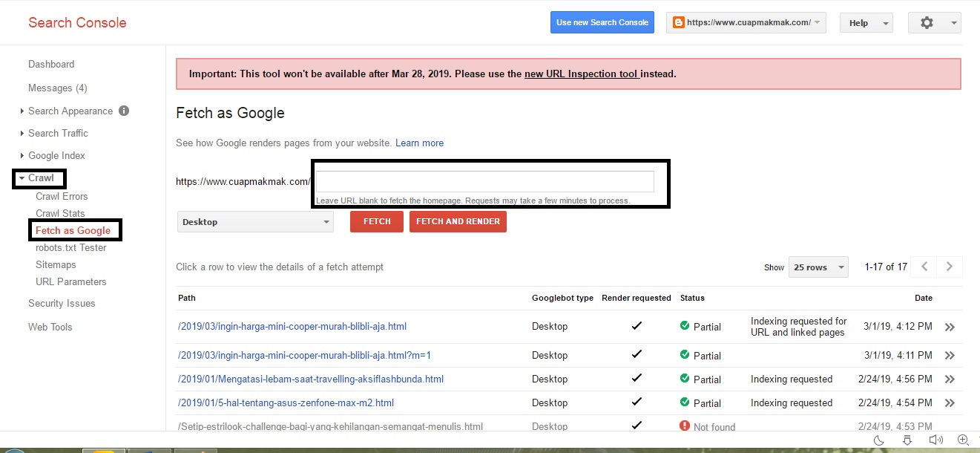Click the Googlebot type column header
This screenshot has width=980, height=453.
pos(562,298)
